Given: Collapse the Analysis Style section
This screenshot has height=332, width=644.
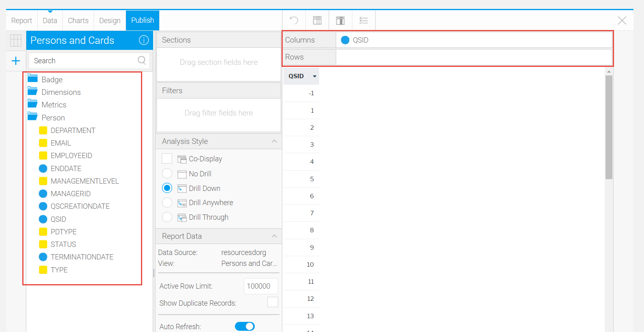Looking at the screenshot, I should 274,141.
